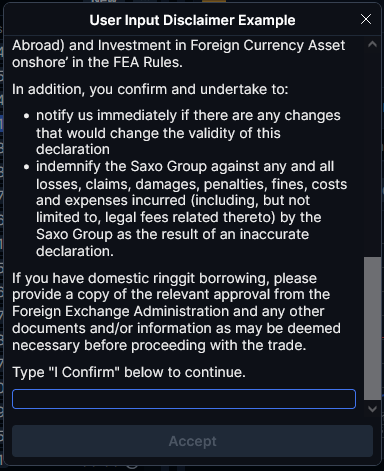Viewport: 384px width, 471px height.
Task: Click the Accept button
Action: click(192, 441)
